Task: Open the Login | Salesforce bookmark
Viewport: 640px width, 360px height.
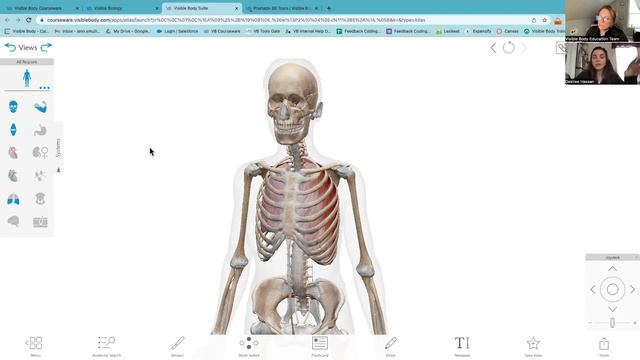Action: tap(177, 31)
